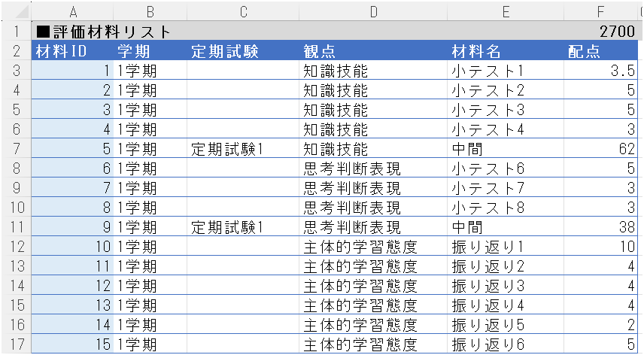Click the Select All corner triangle
The width and height of the screenshot is (644, 355).
(x=16, y=12)
